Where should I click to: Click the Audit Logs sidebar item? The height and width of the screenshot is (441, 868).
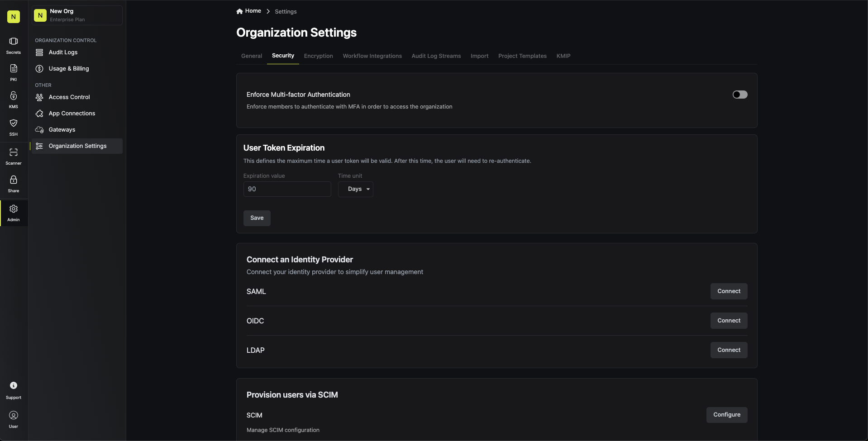(77, 52)
